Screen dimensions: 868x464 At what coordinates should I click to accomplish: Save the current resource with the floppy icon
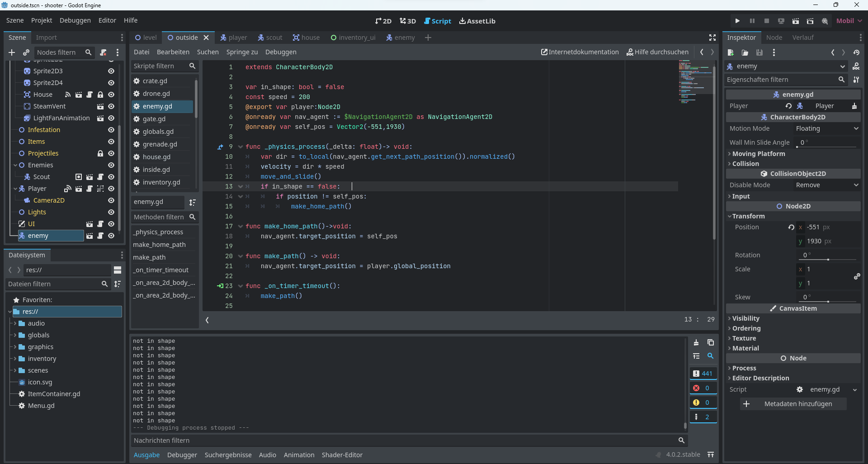pyautogui.click(x=759, y=52)
